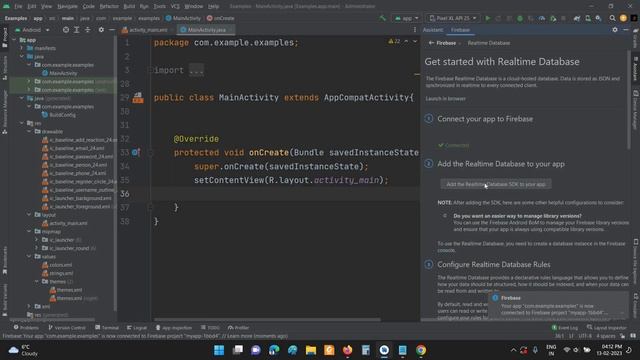Screen dimensions: 640x360
Task: Expand the folded import statement
Action: 196,70
